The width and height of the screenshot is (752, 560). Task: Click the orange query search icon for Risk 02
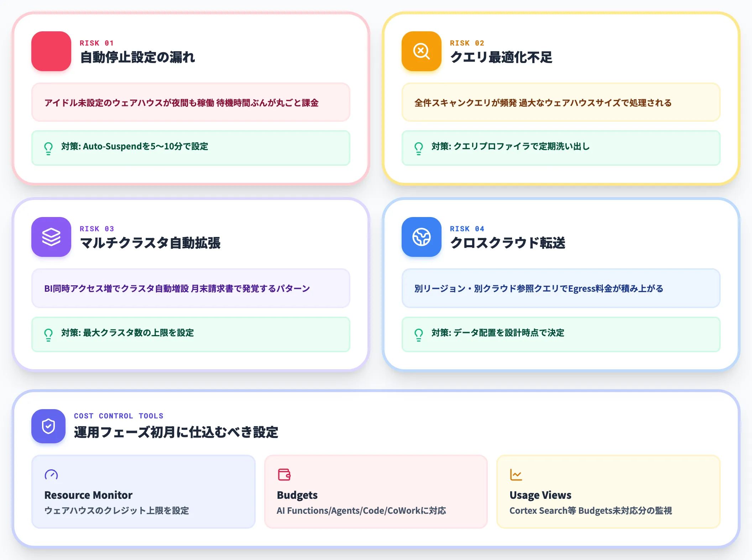click(422, 51)
